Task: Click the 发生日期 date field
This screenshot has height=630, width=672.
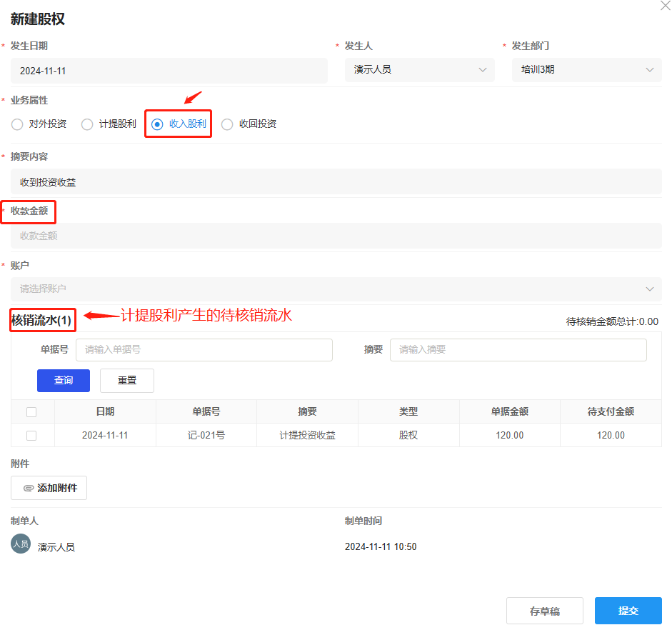Action: 169,71
